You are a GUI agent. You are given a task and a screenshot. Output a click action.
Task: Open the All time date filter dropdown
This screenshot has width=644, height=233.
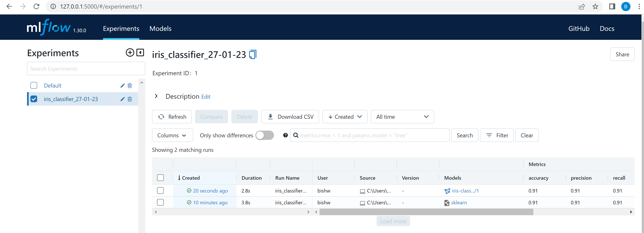(402, 117)
